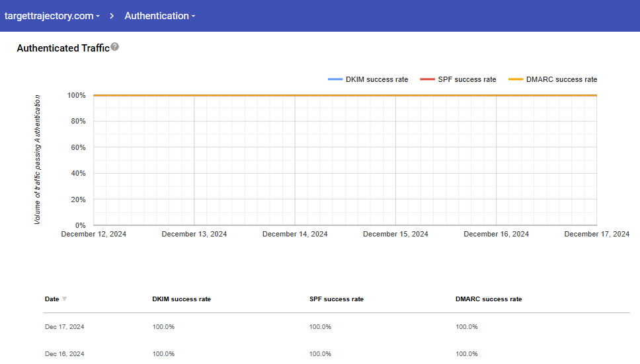Viewport: 640px width, 364px height.
Task: Click the blue DKIM legend line marker
Action: (x=335, y=79)
